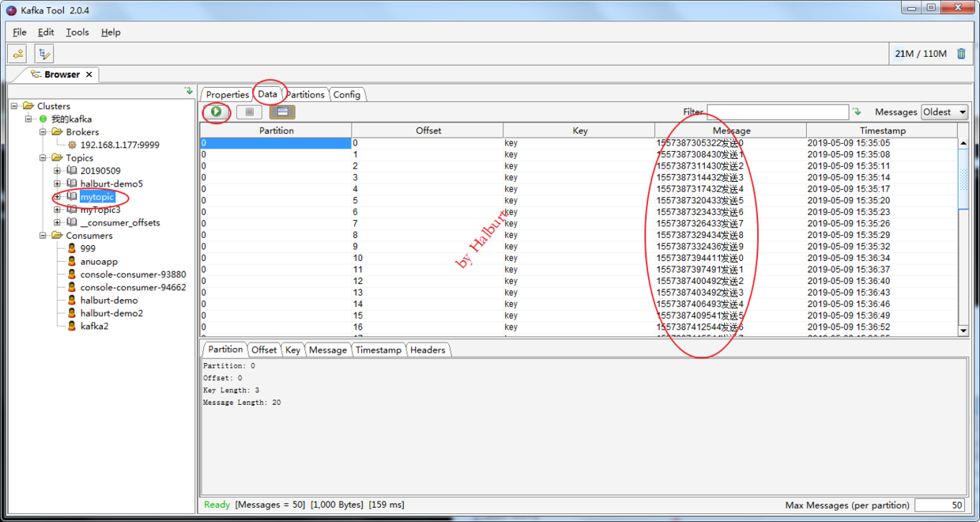This screenshot has height=522, width=980.
Task: Select consumer console-consumer-94662
Action: (133, 287)
